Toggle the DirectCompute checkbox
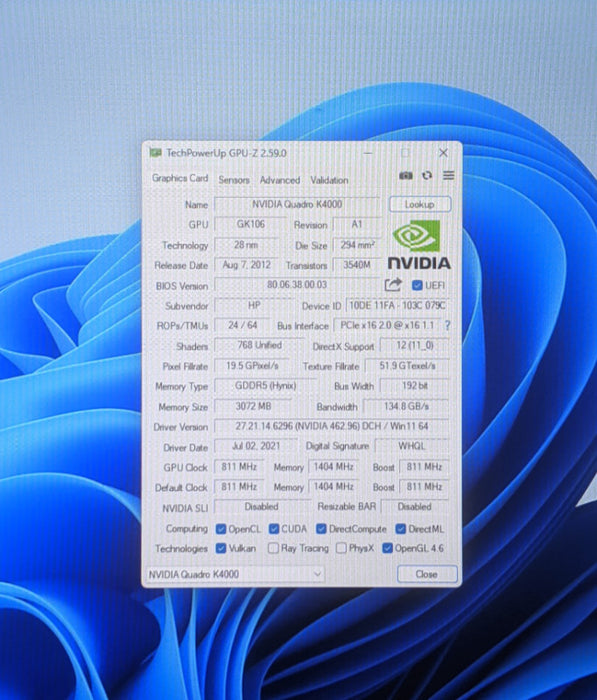The height and width of the screenshot is (700, 597). click(x=321, y=529)
